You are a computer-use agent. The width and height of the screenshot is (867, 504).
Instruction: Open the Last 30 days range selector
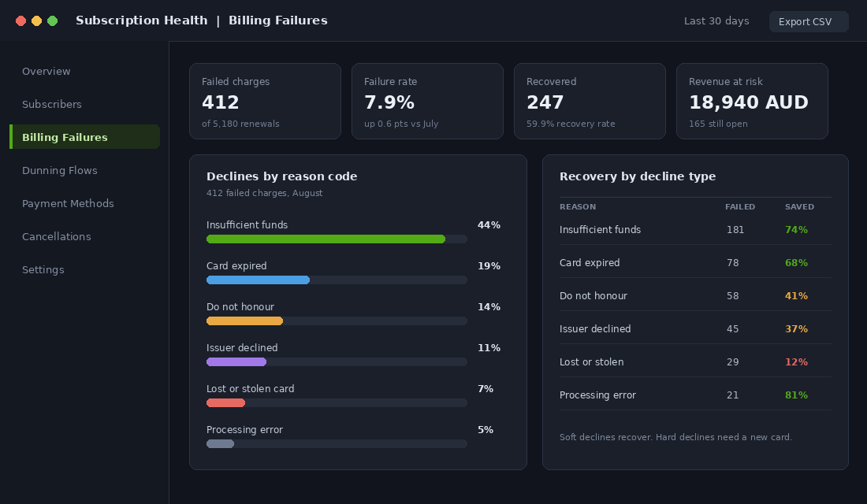click(x=716, y=21)
